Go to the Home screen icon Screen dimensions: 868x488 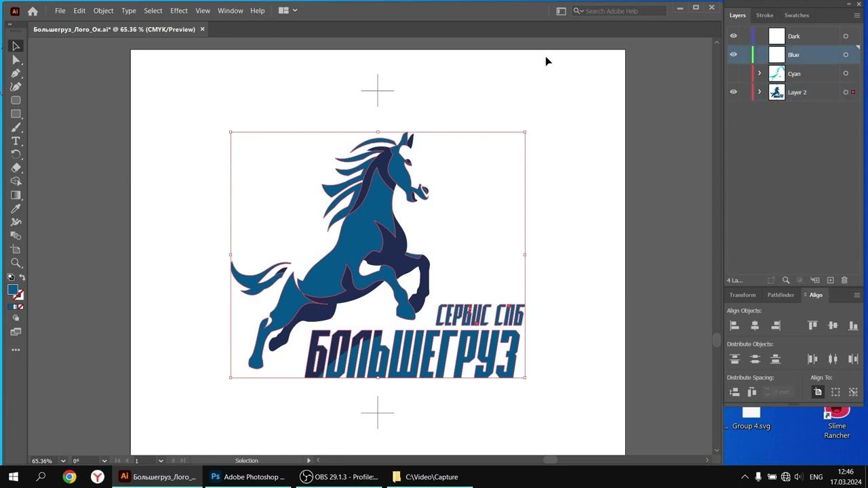[x=33, y=11]
